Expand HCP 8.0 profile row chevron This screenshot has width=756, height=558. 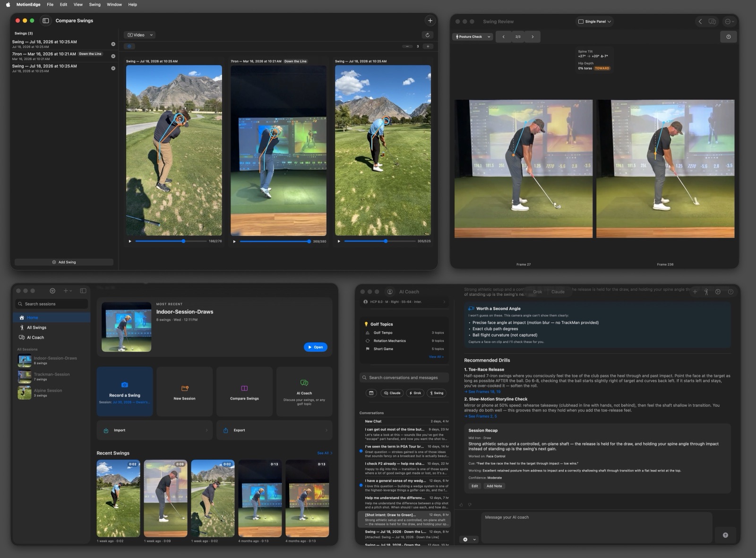tap(444, 302)
